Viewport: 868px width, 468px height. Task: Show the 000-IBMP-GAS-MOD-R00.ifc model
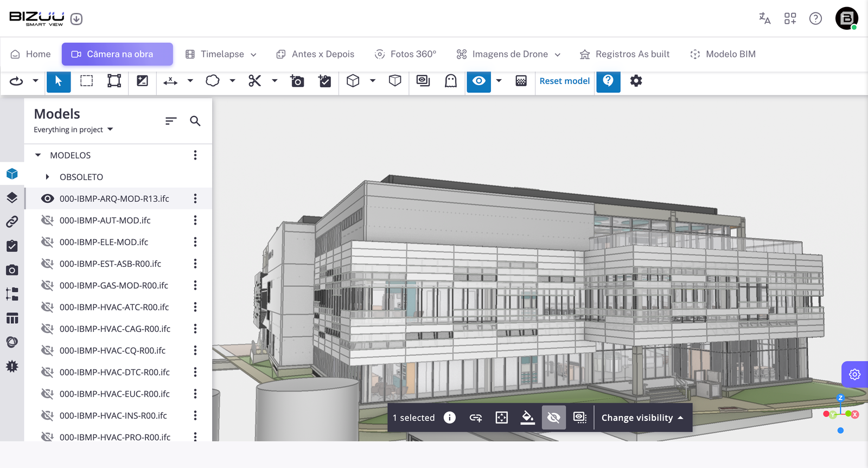(x=48, y=285)
